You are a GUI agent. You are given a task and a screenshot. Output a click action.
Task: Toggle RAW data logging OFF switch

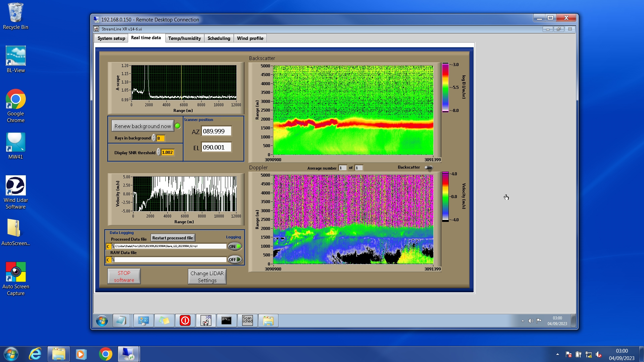(235, 259)
